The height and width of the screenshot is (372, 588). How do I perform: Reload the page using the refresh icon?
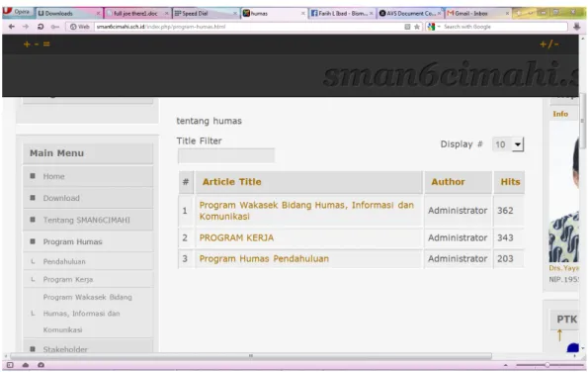pos(41,27)
